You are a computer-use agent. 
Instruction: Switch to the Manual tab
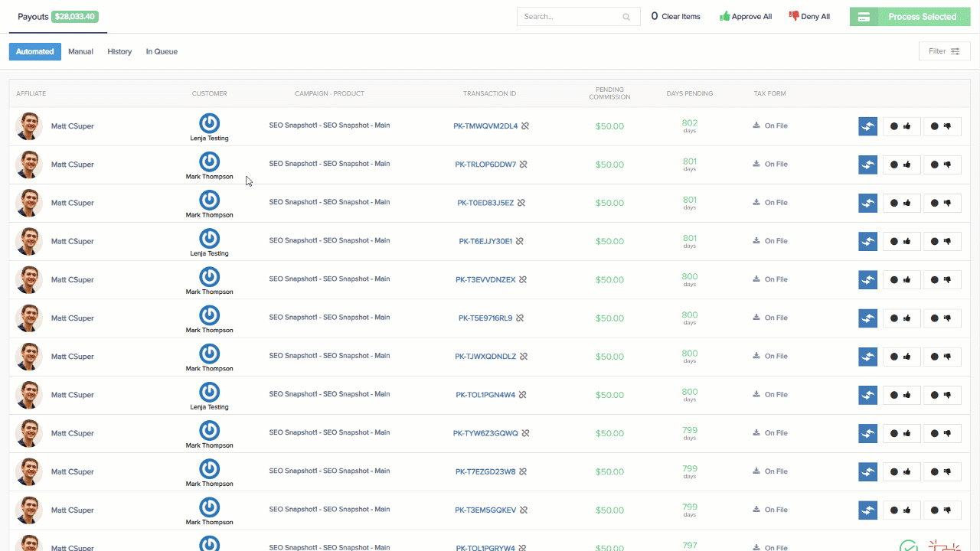[80, 51]
